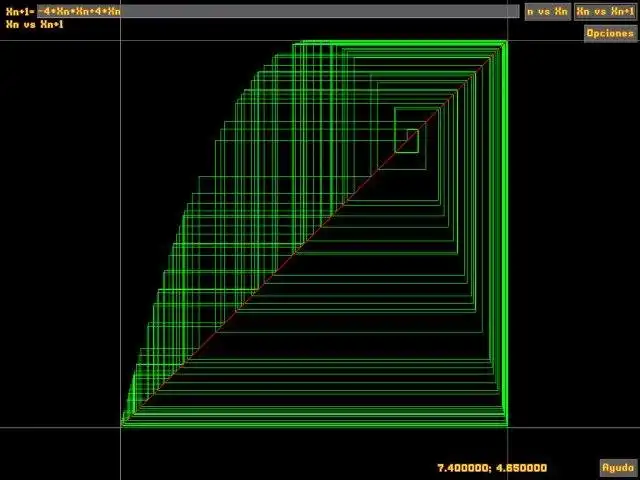Click the coordinate readout 7.400000; 4.650000
This screenshot has height=480, width=640.
pyautogui.click(x=492, y=468)
